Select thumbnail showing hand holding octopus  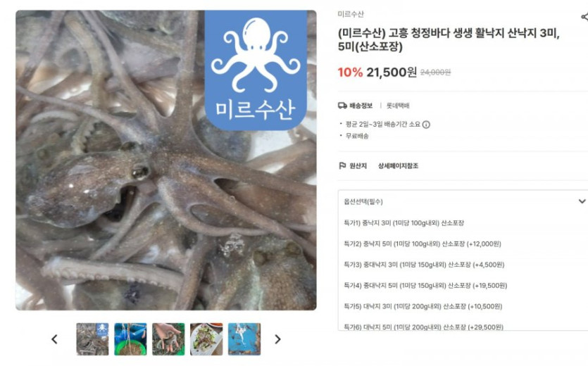point(168,339)
